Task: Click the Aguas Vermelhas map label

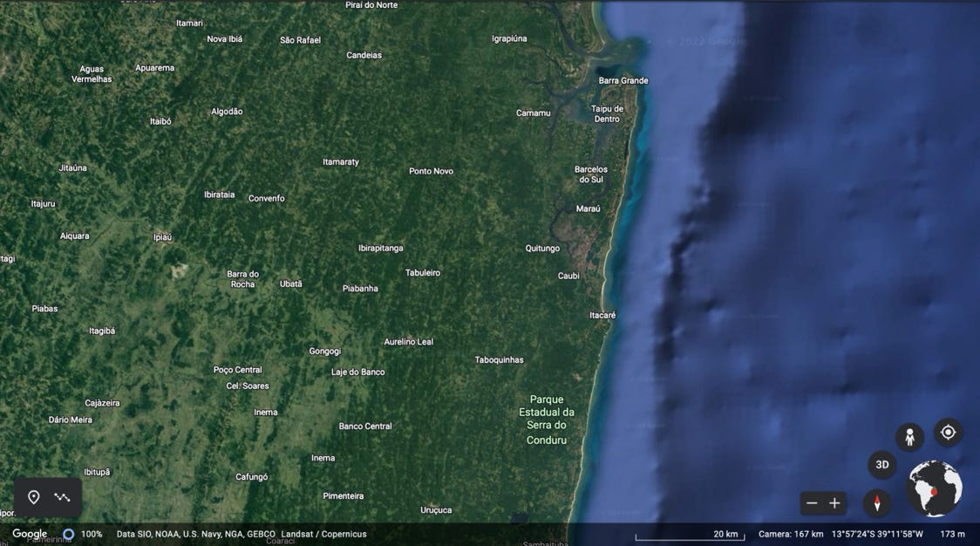Action: point(92,74)
